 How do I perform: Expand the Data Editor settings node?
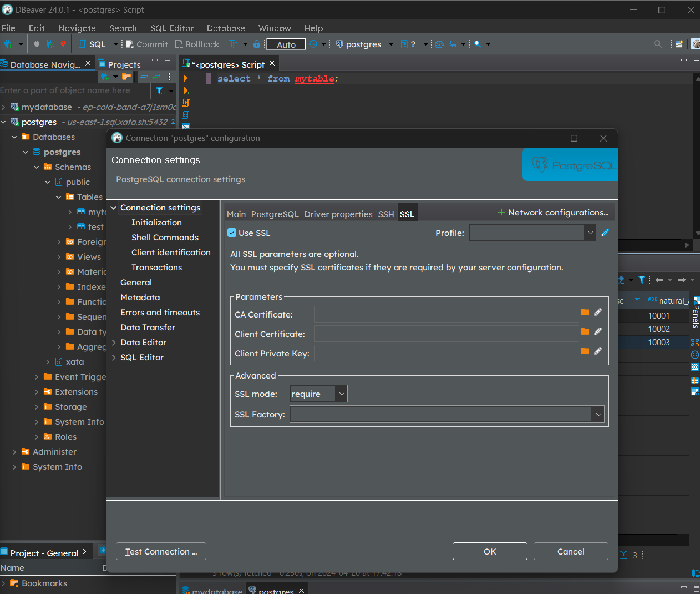click(x=114, y=343)
